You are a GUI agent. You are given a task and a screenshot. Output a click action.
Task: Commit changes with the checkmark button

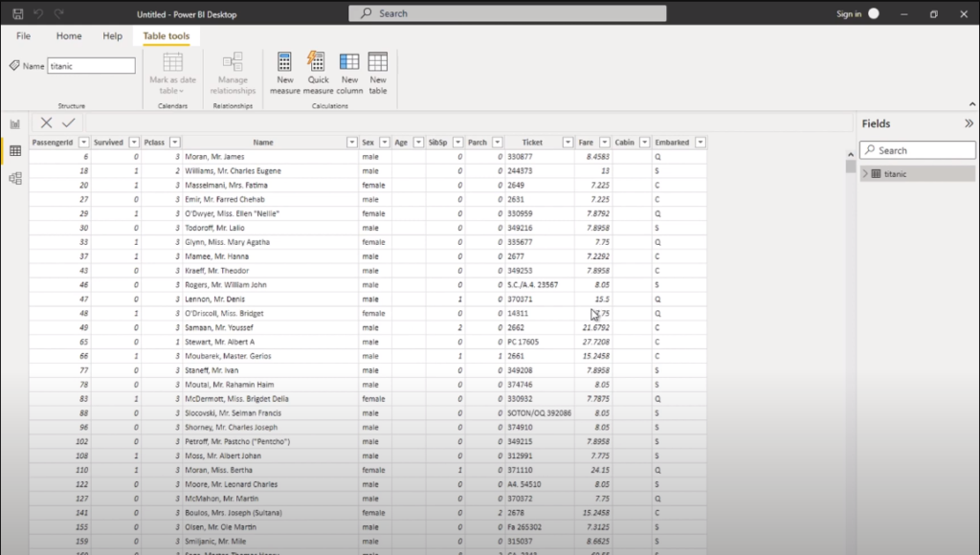coord(68,122)
